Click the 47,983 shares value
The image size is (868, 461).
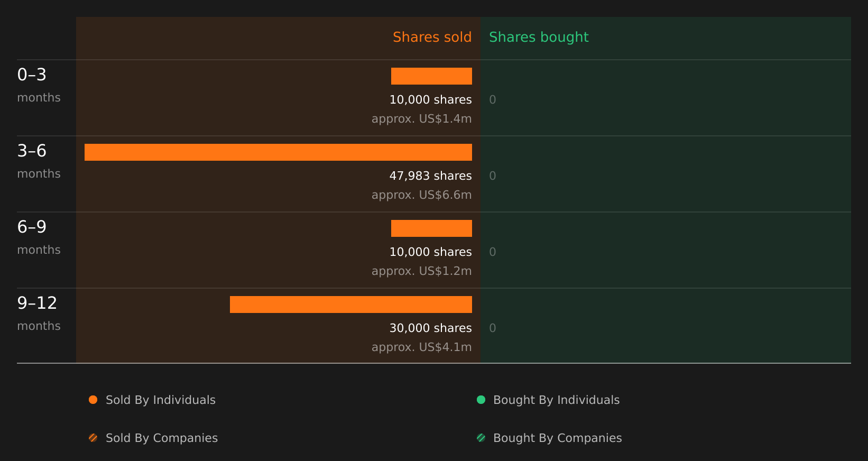point(431,176)
